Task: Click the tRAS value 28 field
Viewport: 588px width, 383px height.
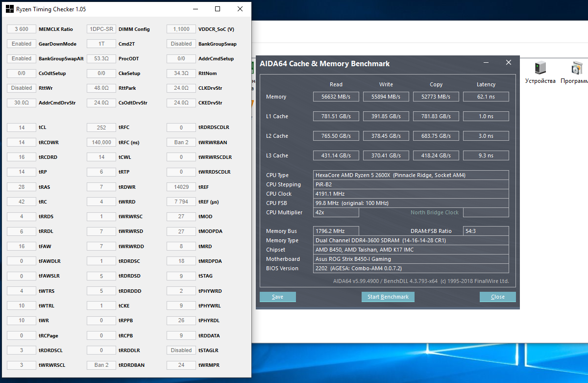Action: click(x=22, y=187)
